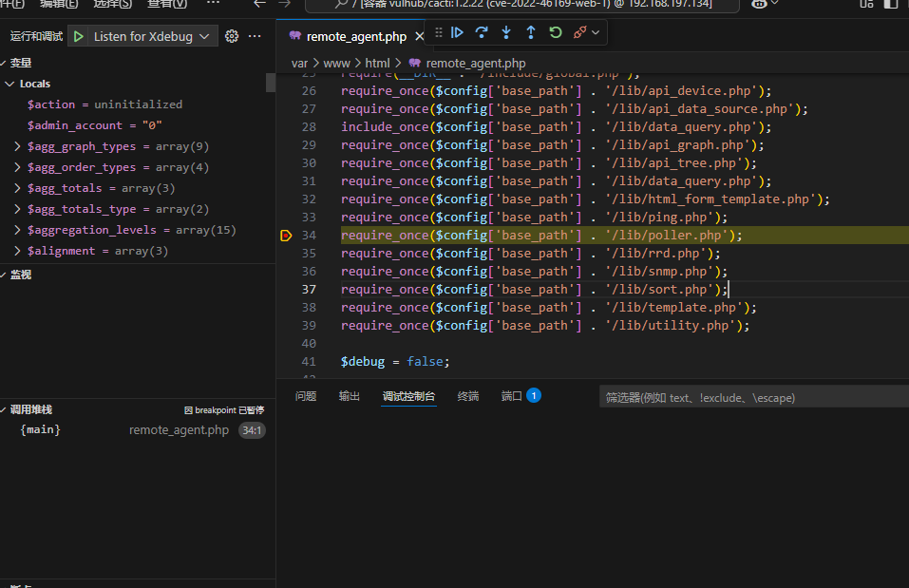Click breadcrumb segment www
This screenshot has width=909, height=588.
pos(337,64)
